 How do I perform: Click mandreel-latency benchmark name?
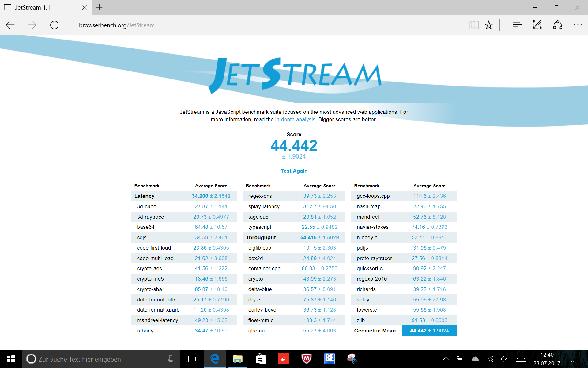click(x=157, y=320)
